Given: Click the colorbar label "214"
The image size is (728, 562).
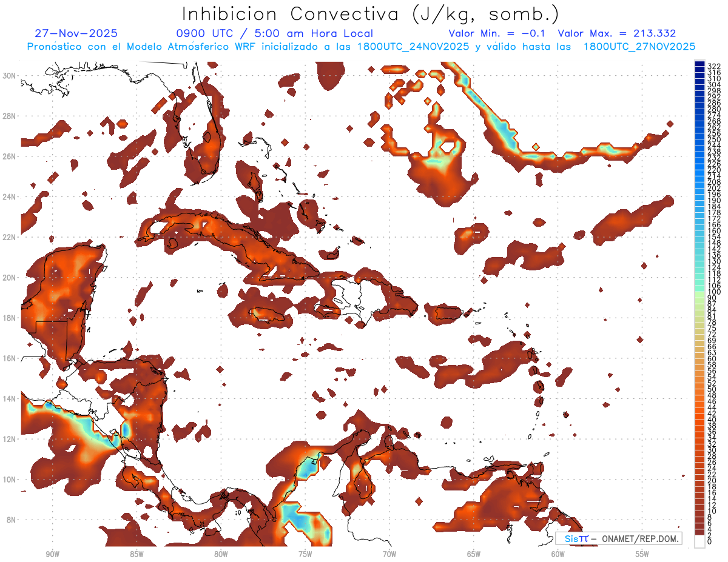Looking at the screenshot, I should tap(713, 176).
